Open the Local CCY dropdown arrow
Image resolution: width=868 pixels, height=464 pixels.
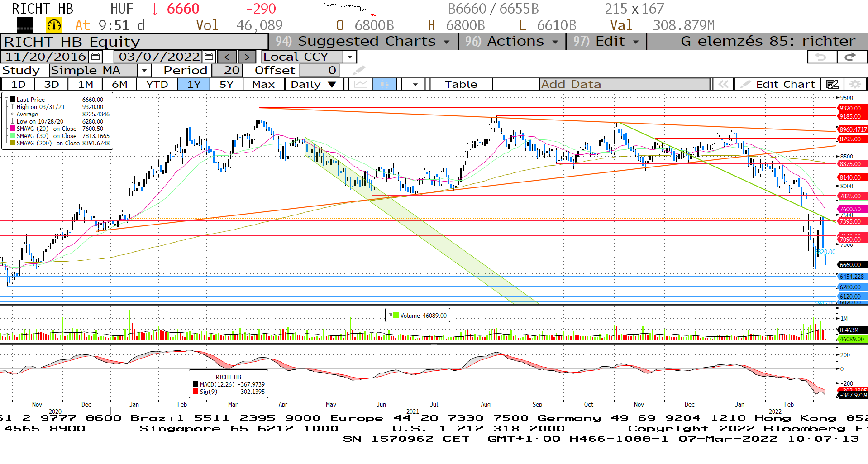(350, 57)
